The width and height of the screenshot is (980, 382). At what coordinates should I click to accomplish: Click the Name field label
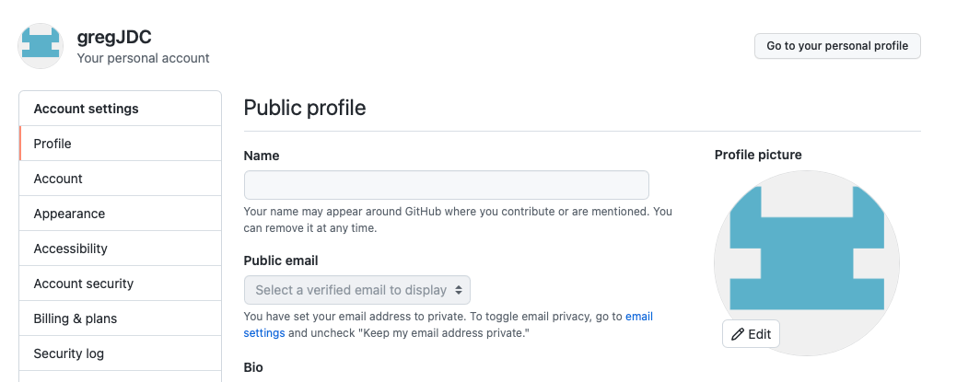262,156
